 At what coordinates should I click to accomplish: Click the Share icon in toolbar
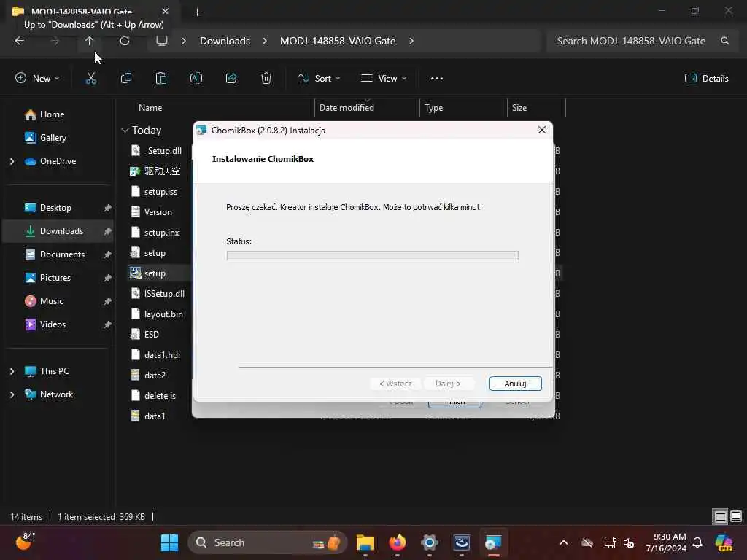click(x=231, y=79)
